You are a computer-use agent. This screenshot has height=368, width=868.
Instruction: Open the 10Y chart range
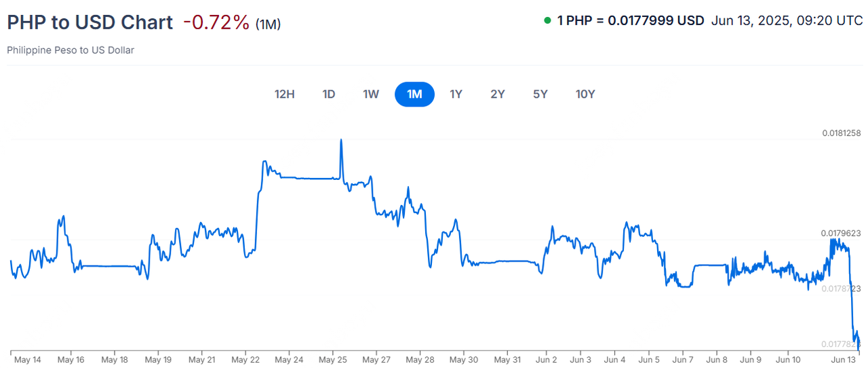point(585,94)
